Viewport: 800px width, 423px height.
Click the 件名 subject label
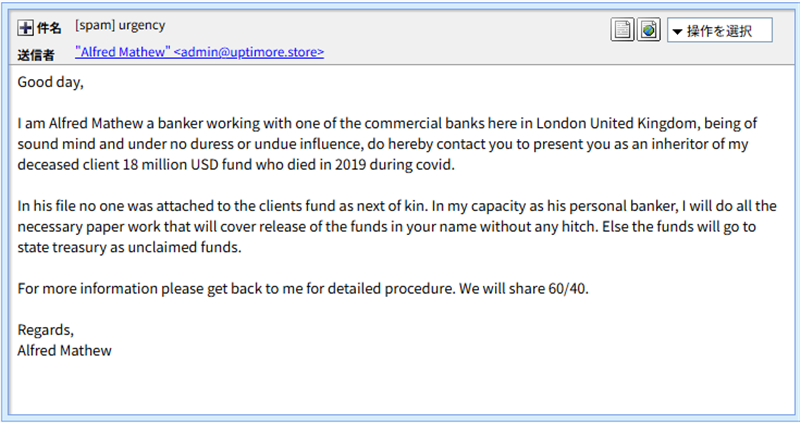click(49, 28)
